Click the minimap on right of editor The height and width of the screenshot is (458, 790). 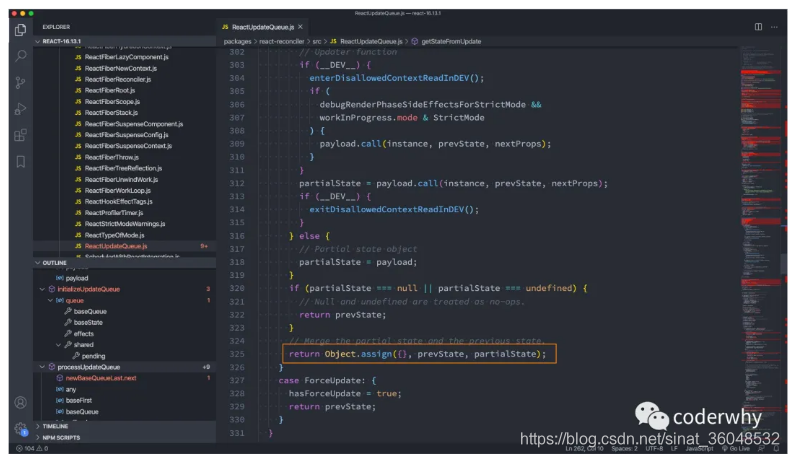[760, 244]
